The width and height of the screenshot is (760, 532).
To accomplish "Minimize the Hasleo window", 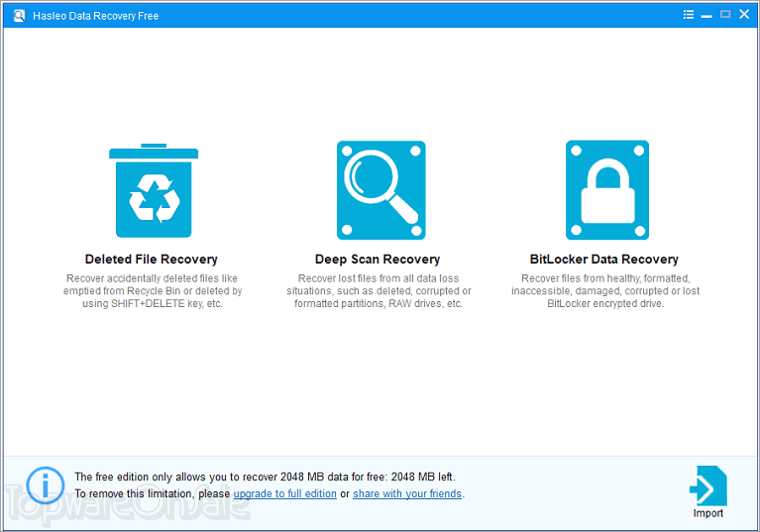I will [706, 15].
